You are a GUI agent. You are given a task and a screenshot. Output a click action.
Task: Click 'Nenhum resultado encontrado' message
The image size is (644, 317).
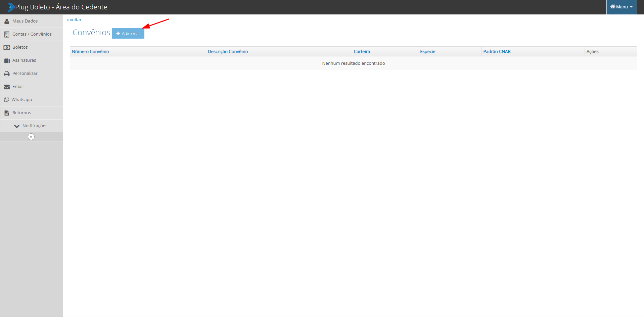354,63
